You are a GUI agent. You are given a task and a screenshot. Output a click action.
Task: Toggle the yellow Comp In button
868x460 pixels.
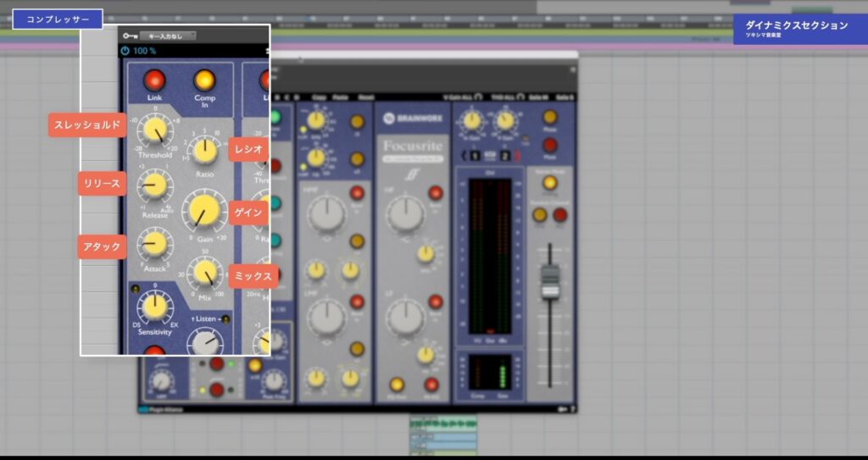(204, 80)
